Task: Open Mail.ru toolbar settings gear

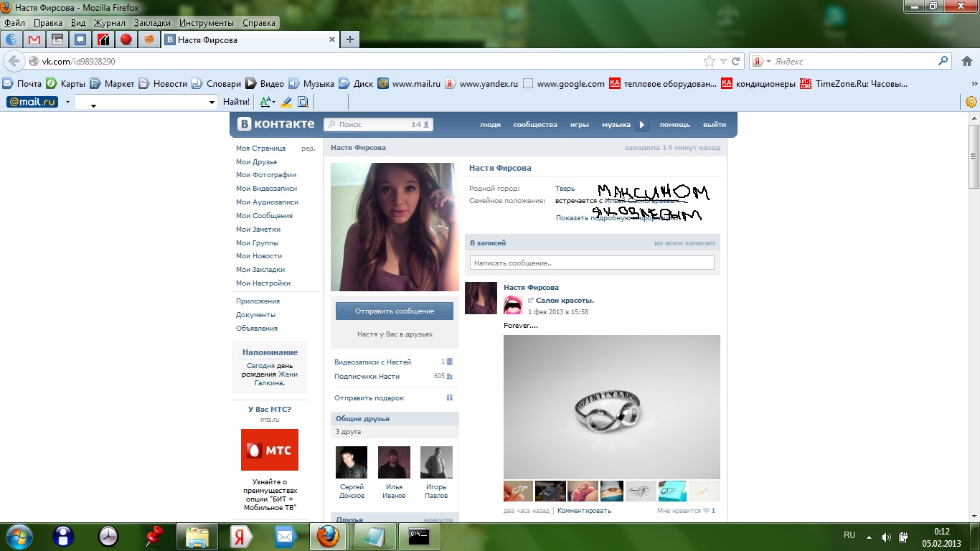Action: tap(971, 102)
